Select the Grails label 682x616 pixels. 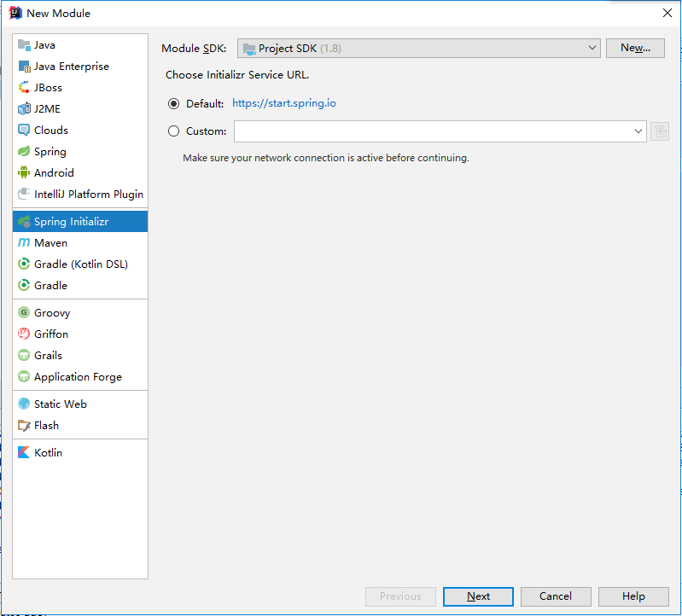click(49, 355)
